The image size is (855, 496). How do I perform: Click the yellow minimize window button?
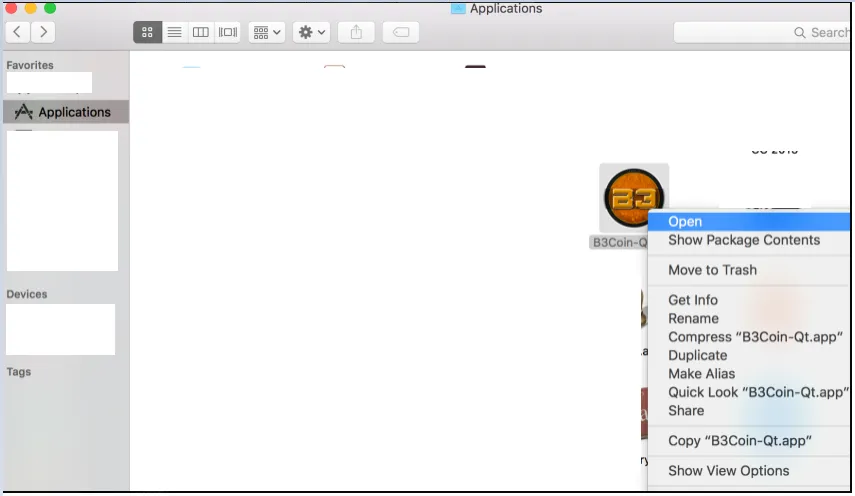[31, 8]
